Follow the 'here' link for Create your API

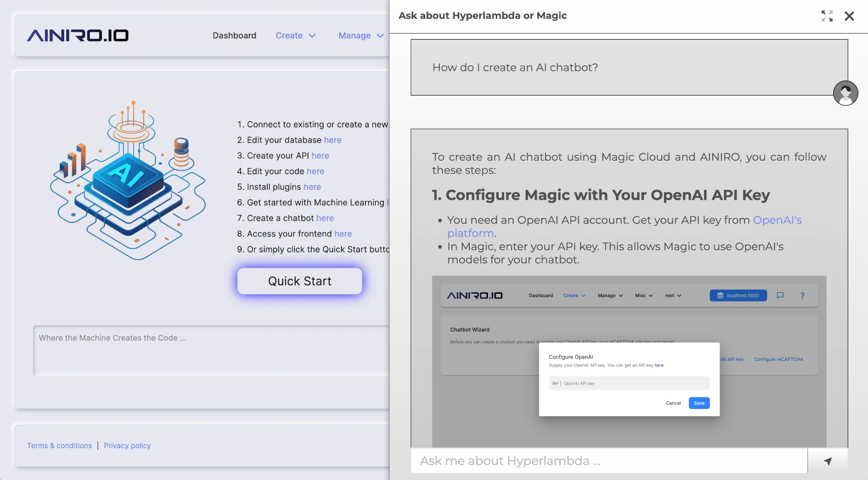pyautogui.click(x=320, y=155)
